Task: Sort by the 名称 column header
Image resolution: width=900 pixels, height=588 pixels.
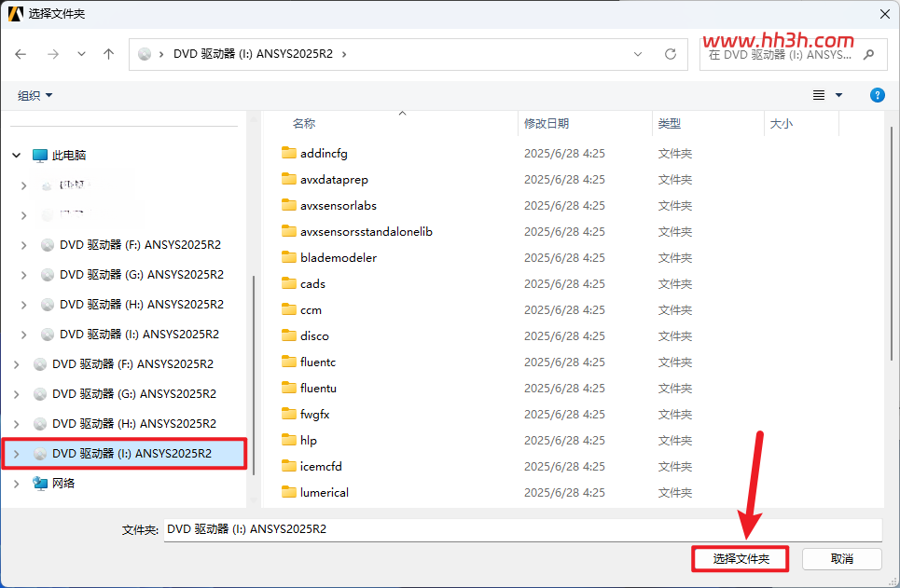Action: [x=304, y=123]
